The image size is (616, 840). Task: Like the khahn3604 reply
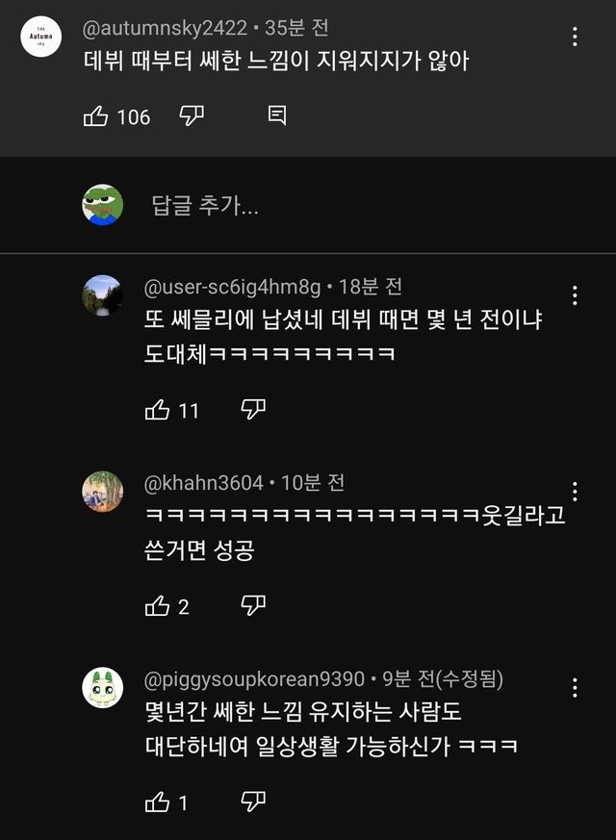point(157,606)
